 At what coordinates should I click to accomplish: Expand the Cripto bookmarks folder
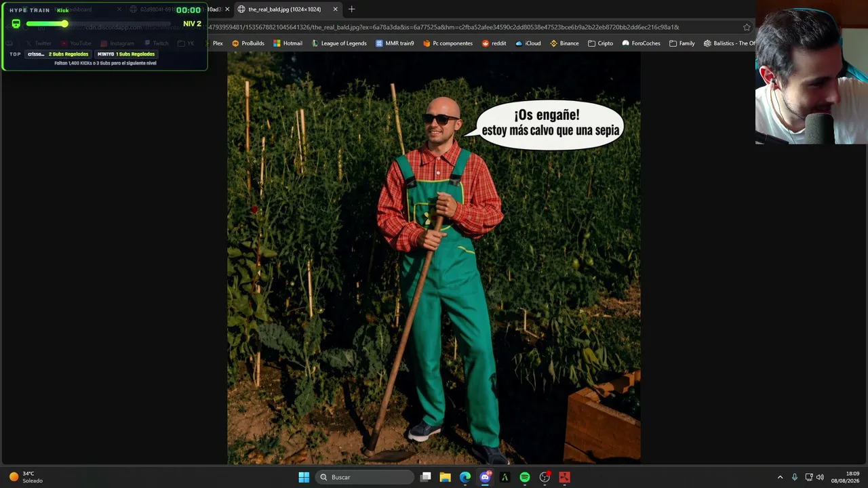pyautogui.click(x=600, y=43)
